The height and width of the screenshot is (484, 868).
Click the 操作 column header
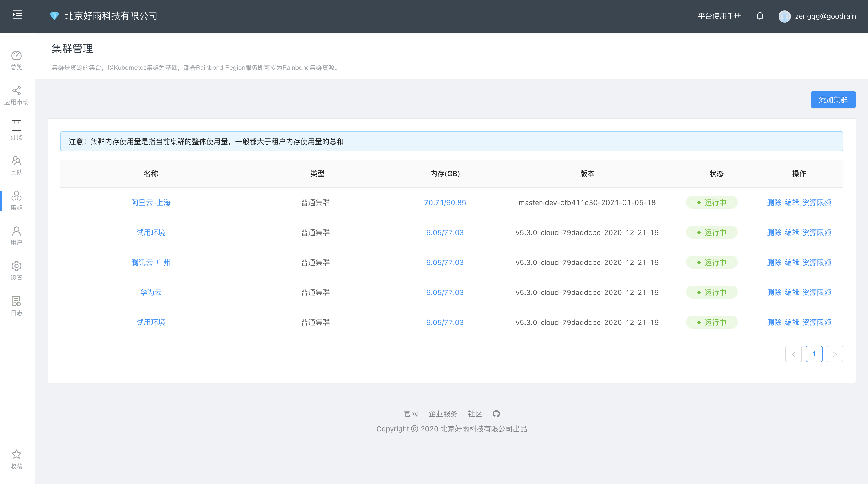[799, 173]
